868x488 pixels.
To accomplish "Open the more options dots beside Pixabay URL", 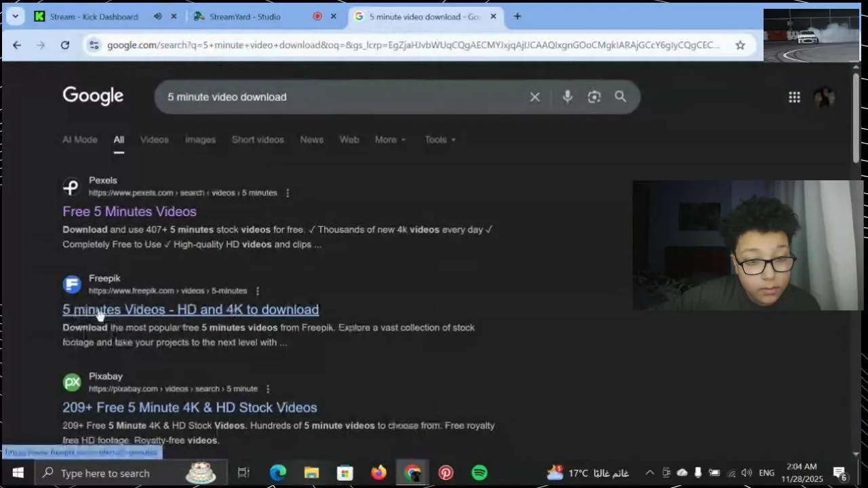I will [268, 389].
